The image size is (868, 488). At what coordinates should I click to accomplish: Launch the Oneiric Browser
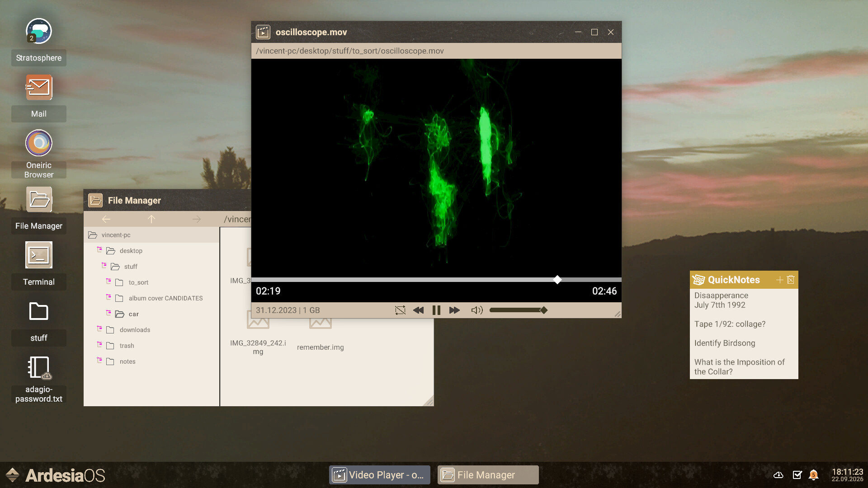(x=38, y=143)
